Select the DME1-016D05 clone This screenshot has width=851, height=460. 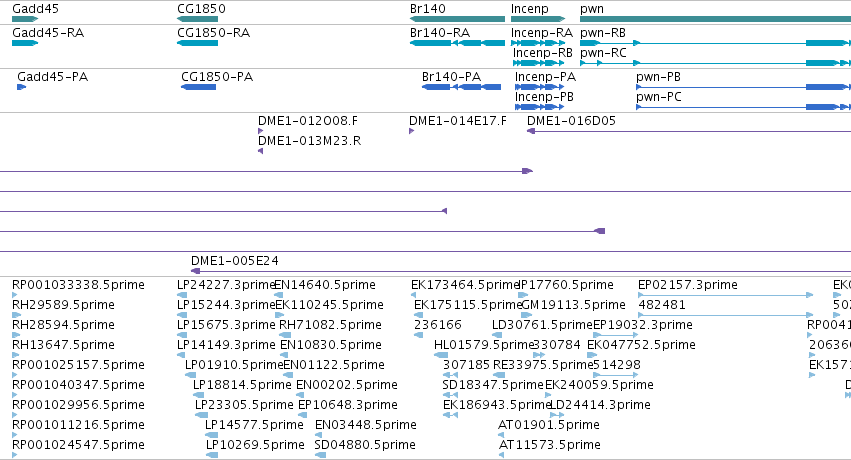689,131
